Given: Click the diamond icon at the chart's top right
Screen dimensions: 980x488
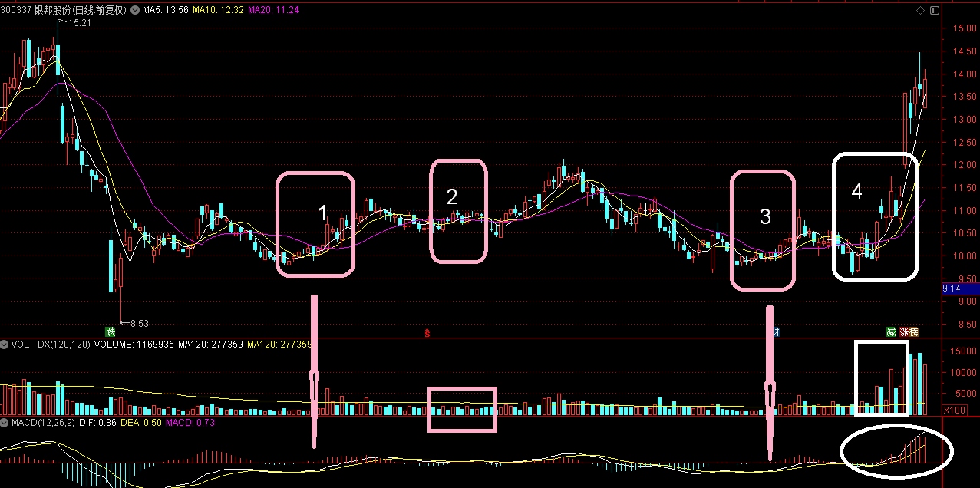Looking at the screenshot, I should (x=920, y=10).
